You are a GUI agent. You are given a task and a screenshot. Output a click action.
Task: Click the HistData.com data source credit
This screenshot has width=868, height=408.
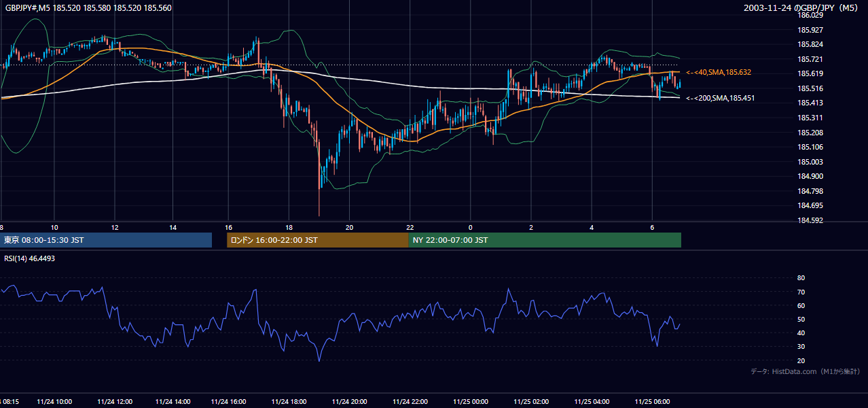pyautogui.click(x=805, y=371)
